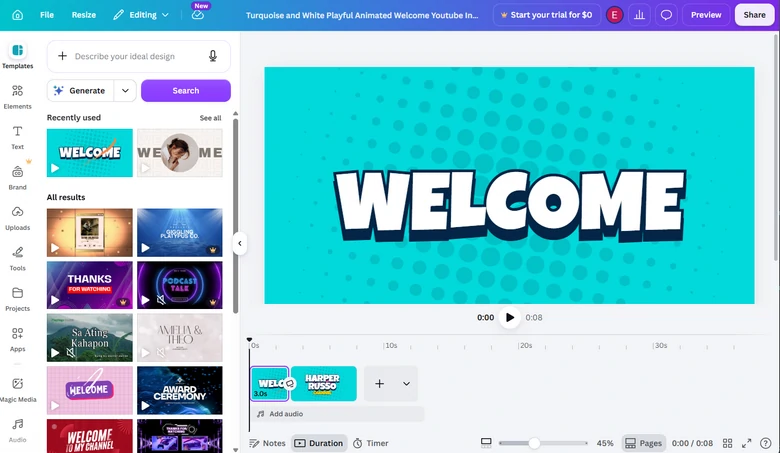The width and height of the screenshot is (780, 453).
Task: Open the Text sidebar tab
Action: (x=17, y=137)
